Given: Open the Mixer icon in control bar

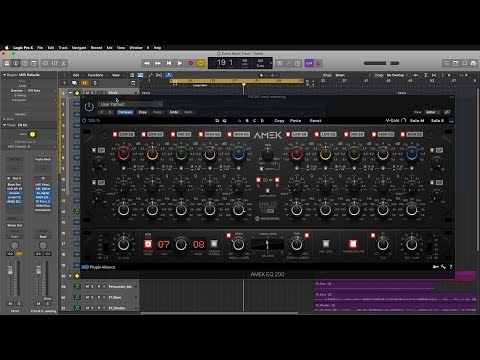Looking at the screenshot, I should pyautogui.click(x=54, y=63).
